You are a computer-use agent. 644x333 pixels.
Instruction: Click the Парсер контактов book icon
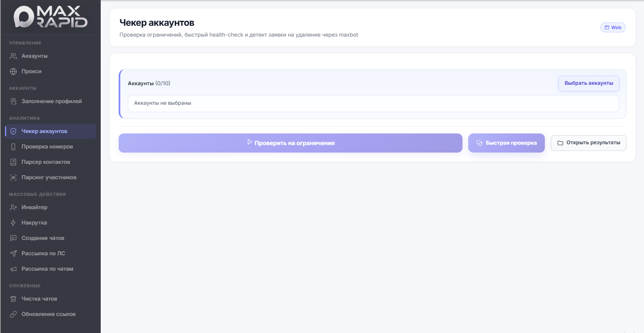[13, 162]
